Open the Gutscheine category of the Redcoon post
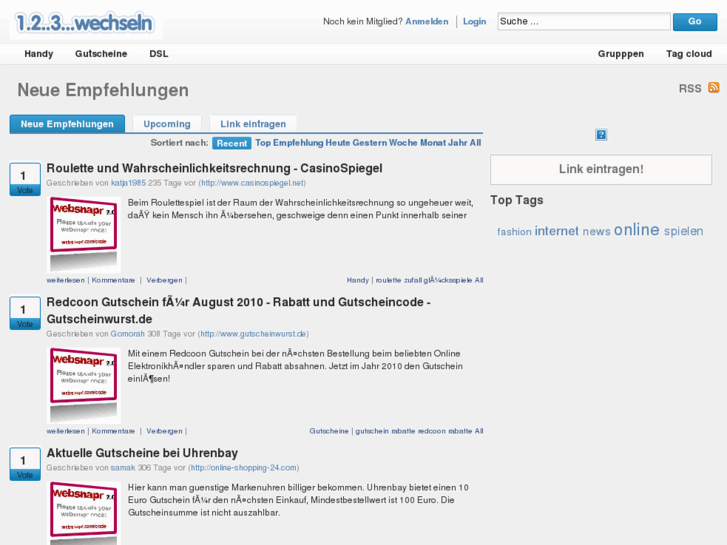 (x=329, y=431)
